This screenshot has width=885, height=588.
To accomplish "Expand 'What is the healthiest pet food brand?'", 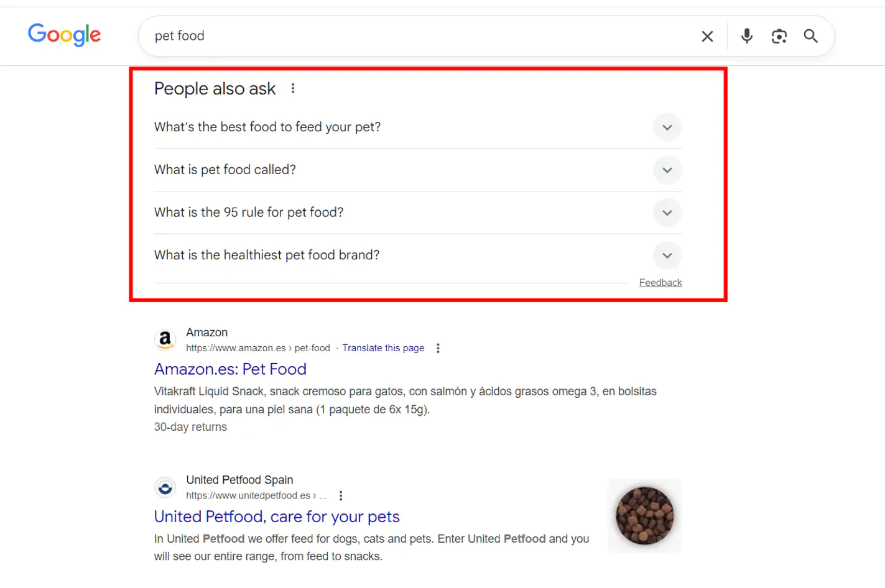I will pos(667,255).
